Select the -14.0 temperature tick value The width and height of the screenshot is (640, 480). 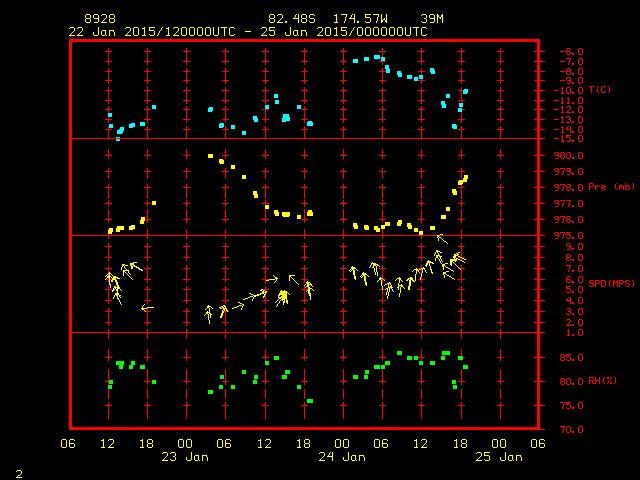[568, 129]
